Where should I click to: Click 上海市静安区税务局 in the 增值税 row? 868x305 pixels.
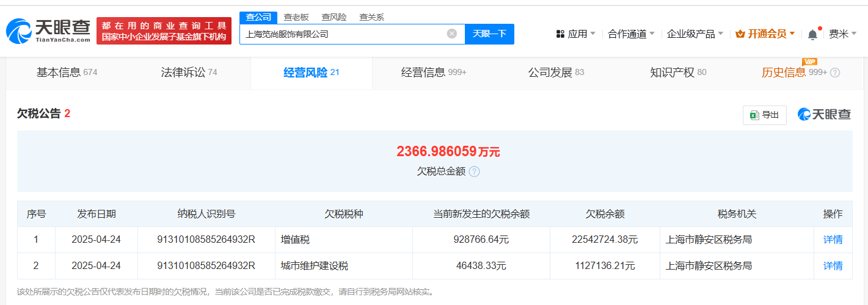point(709,240)
